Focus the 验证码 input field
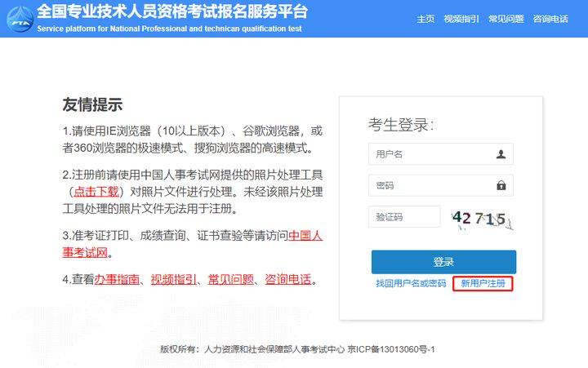 [404, 216]
